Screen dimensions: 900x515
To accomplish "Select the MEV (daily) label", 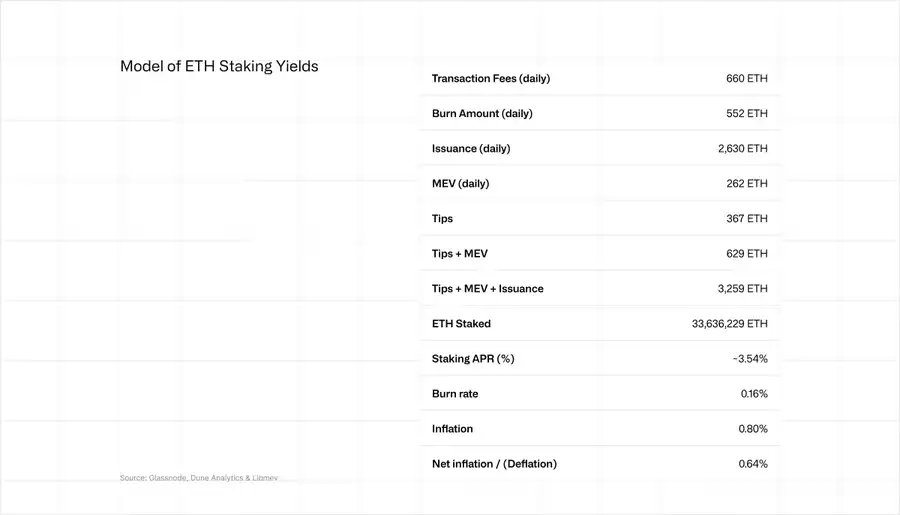I will tap(461, 183).
